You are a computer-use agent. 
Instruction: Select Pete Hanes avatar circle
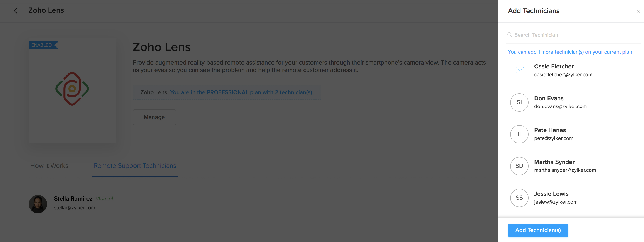click(x=519, y=134)
